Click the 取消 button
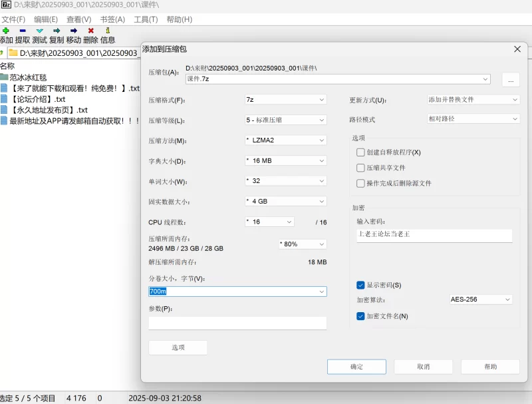Image resolution: width=532 pixels, height=404 pixels. (x=423, y=367)
